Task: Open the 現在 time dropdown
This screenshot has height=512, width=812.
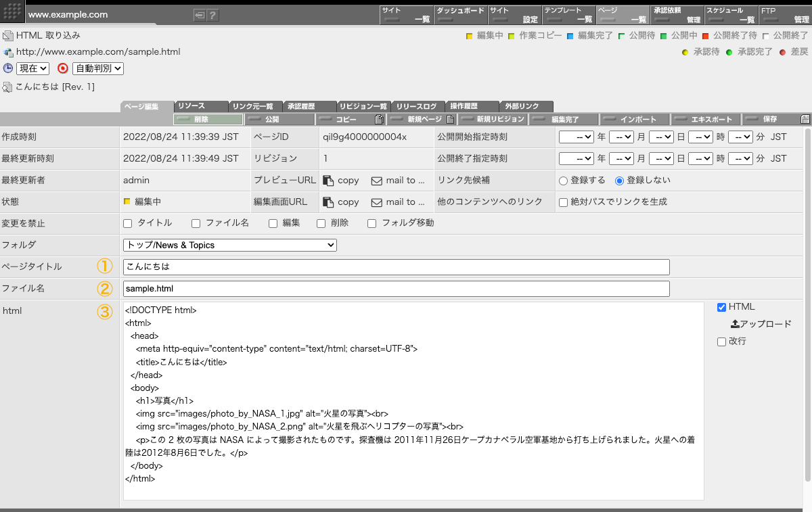Action: [32, 68]
